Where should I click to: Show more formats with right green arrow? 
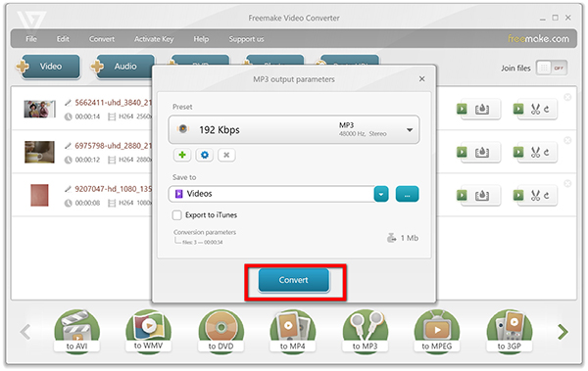click(563, 332)
